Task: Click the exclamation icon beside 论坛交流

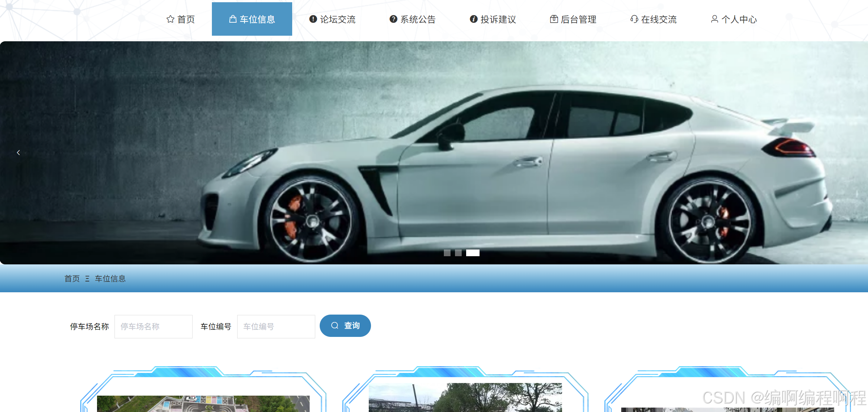Action: (x=313, y=19)
